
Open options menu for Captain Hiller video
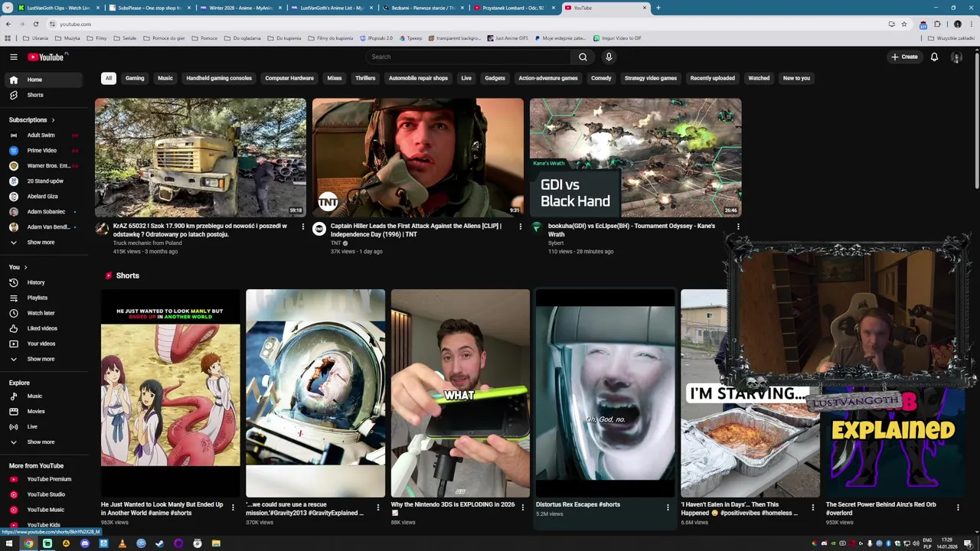pos(521,227)
